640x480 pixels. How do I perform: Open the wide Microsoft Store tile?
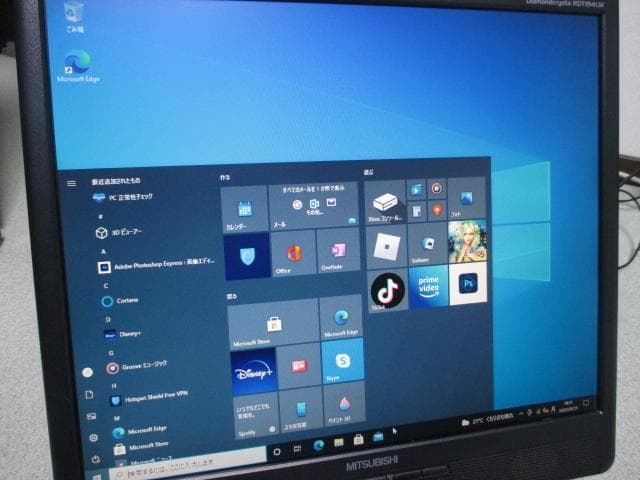(273, 324)
